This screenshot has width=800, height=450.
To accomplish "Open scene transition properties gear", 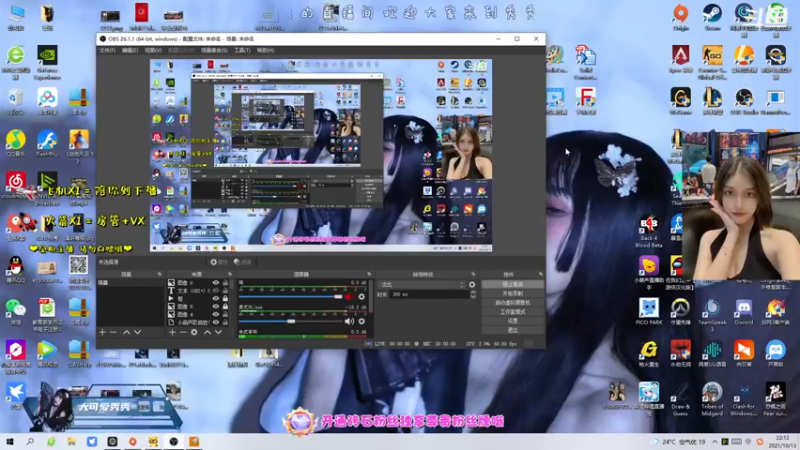I will pos(472,284).
